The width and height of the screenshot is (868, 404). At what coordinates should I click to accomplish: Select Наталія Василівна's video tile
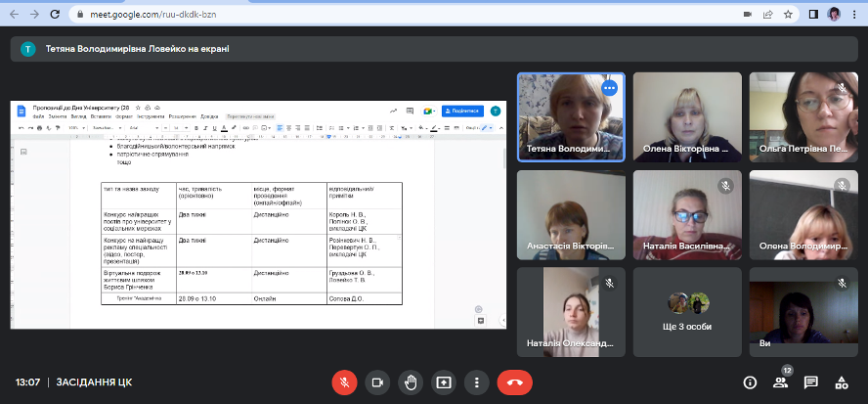click(x=687, y=215)
